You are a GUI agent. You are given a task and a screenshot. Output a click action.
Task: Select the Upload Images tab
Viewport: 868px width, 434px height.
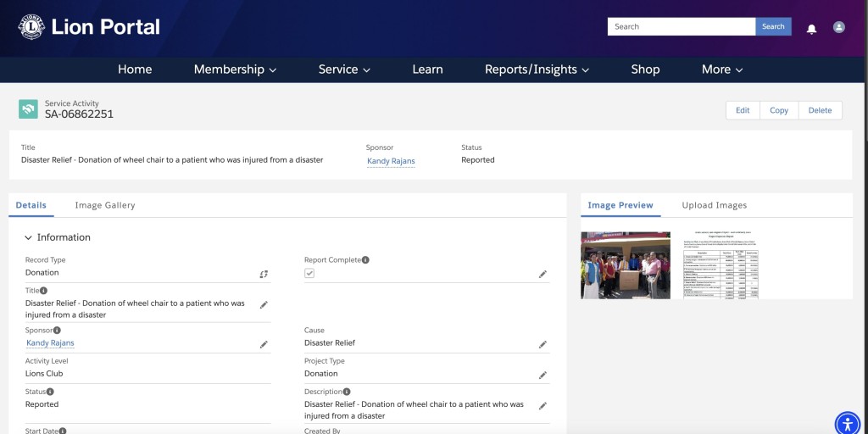pyautogui.click(x=714, y=205)
